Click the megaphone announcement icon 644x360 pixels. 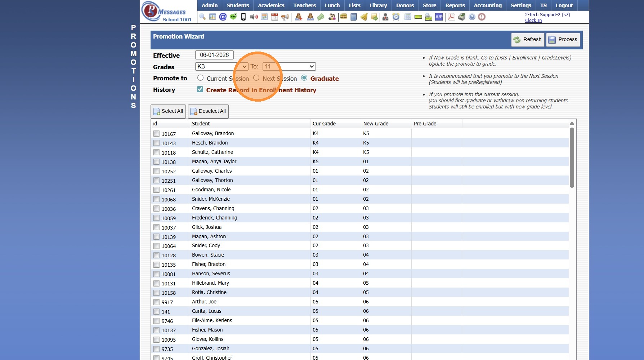coord(285,17)
